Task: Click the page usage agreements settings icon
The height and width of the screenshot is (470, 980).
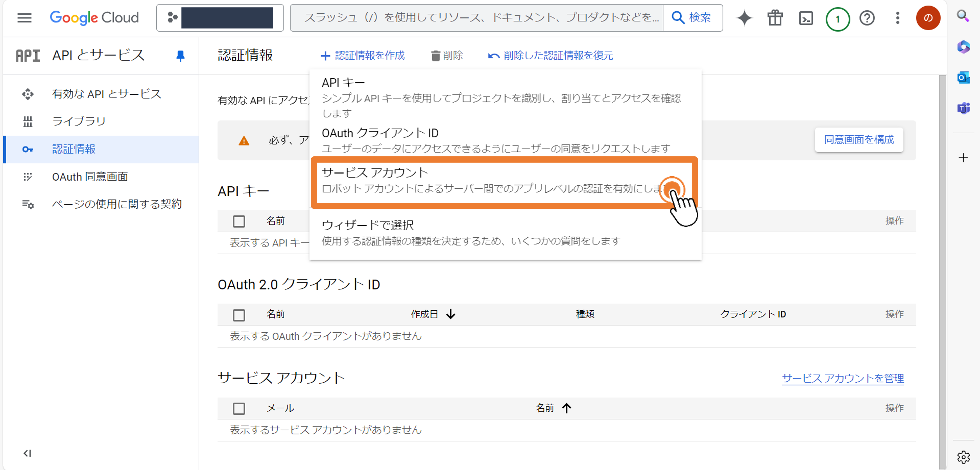Action: pos(28,204)
